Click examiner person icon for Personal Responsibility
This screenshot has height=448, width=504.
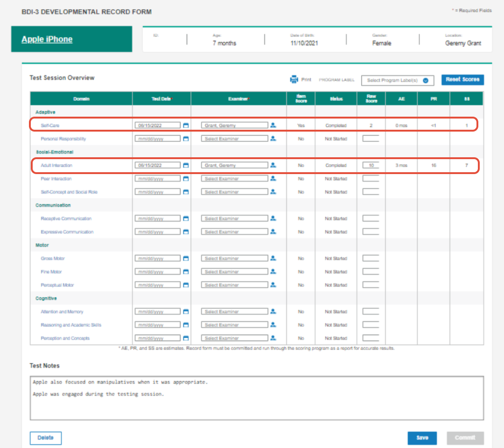click(273, 139)
